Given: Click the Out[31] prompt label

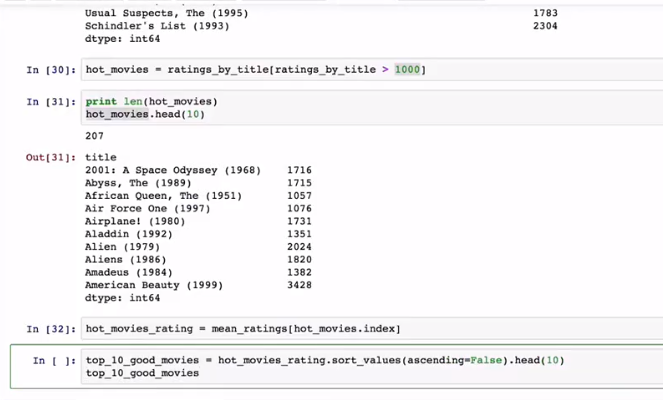Looking at the screenshot, I should pyautogui.click(x=51, y=158).
